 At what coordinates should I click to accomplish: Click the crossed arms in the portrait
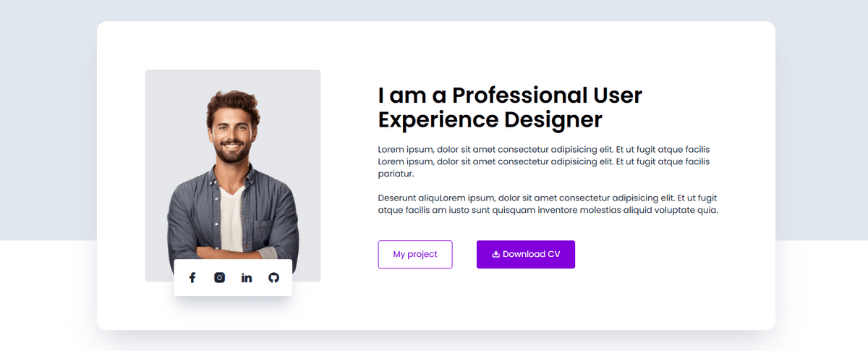[x=231, y=250]
